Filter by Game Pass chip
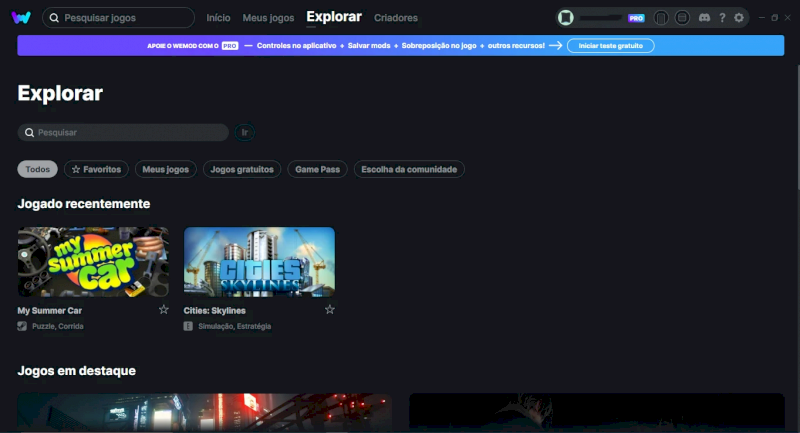This screenshot has width=800, height=433. pos(317,169)
